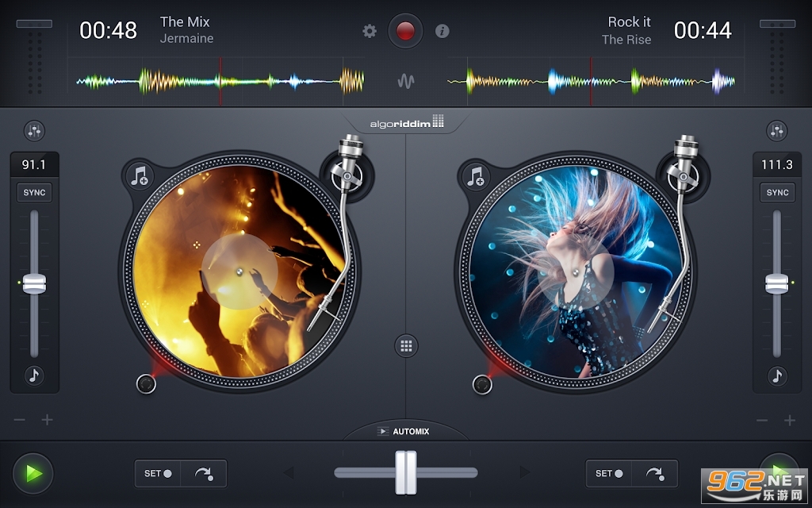The image size is (812, 508).
Task: Set cue point on the right deck
Action: coord(609,473)
